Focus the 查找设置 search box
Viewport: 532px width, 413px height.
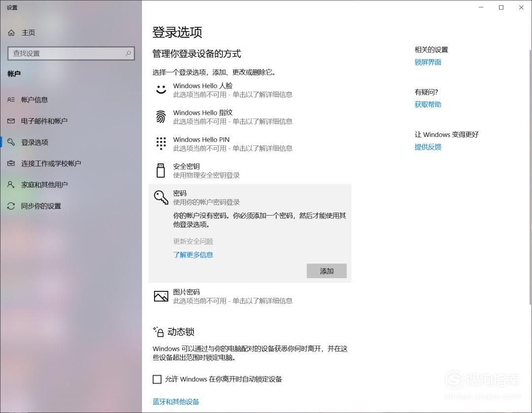(x=71, y=53)
